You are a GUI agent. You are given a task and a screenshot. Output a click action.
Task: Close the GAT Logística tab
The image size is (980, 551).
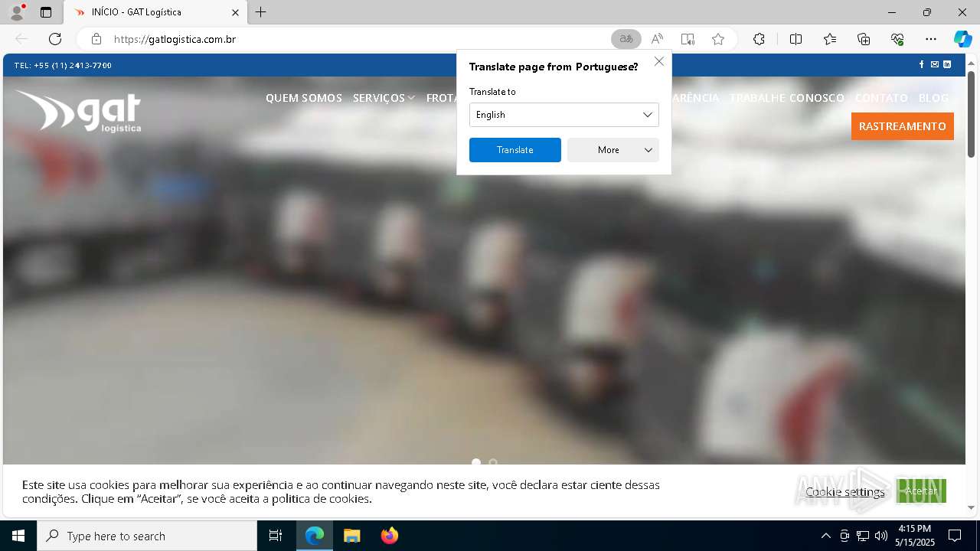(x=235, y=12)
